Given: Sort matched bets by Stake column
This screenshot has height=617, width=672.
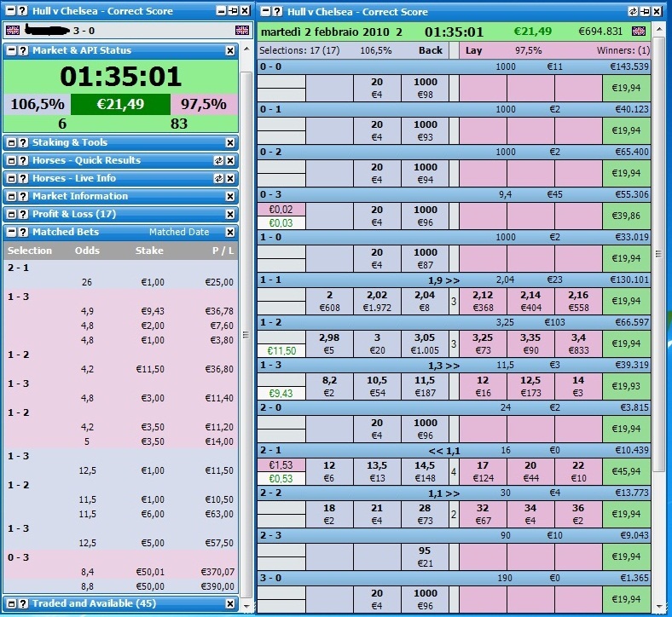Looking at the screenshot, I should (x=149, y=251).
